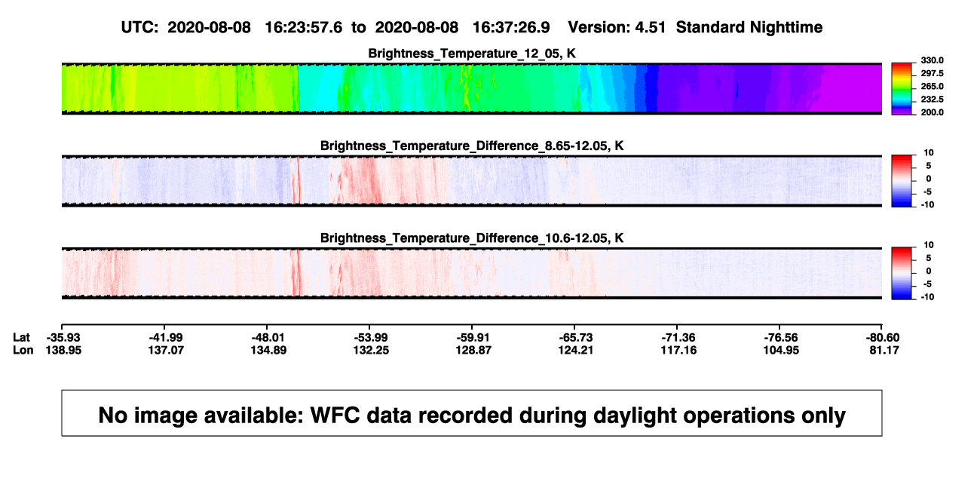This screenshot has width=980, height=503.
Task: Click the Brightness_Temperature_12_05, K title
Action: coord(472,54)
